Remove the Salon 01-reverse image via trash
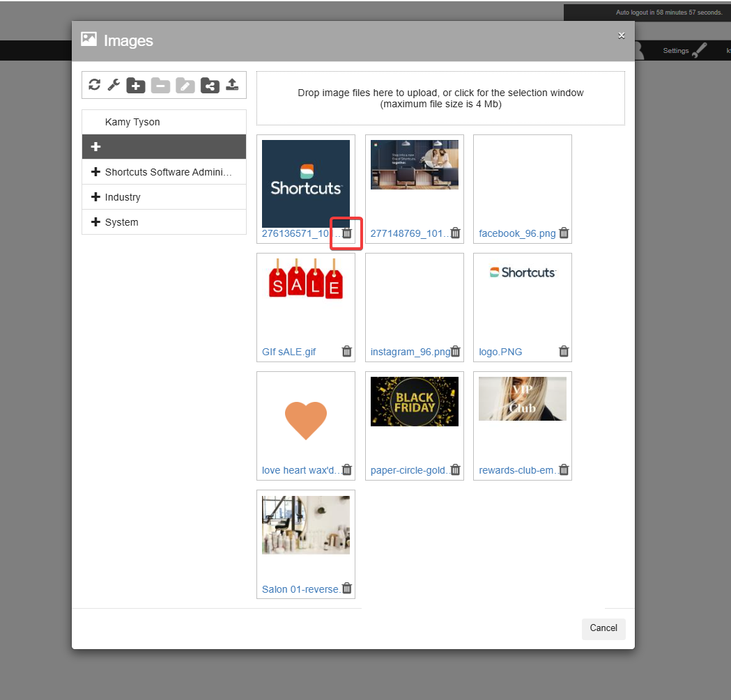Image resolution: width=731 pixels, height=700 pixels. pyautogui.click(x=347, y=589)
